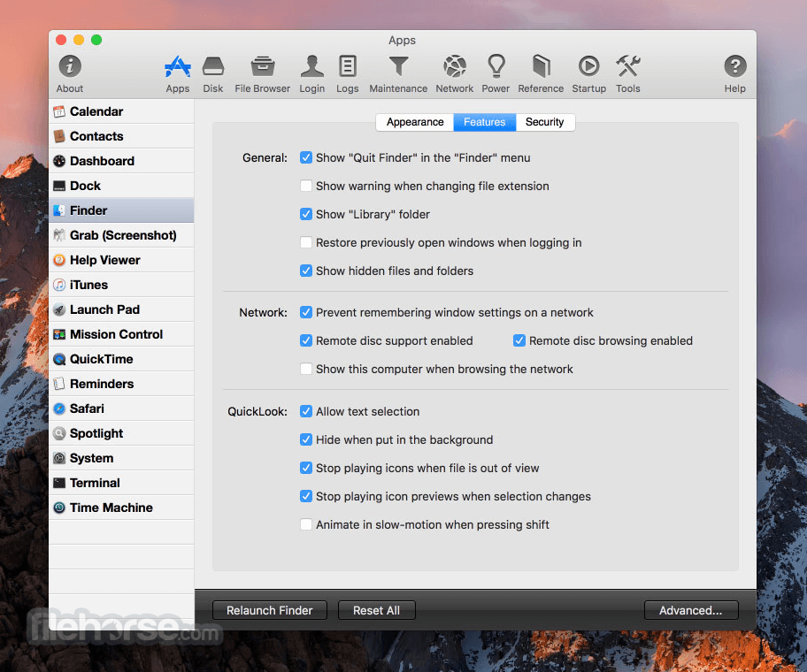Choose Dashboard in the sidebar
Viewport: 807px width, 672px height.
(121, 161)
